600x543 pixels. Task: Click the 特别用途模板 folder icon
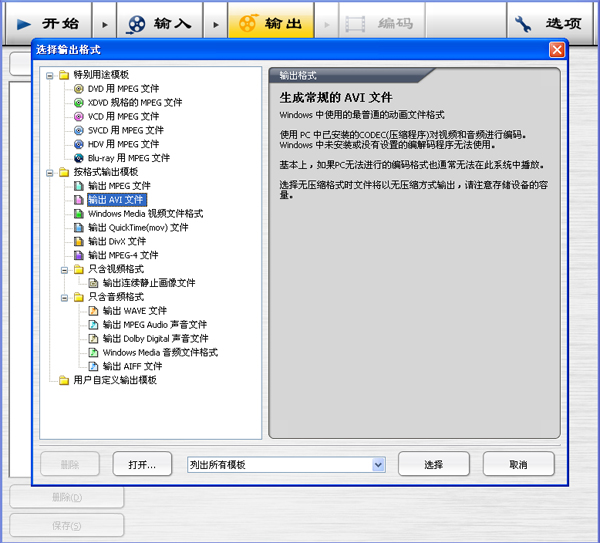[64, 75]
